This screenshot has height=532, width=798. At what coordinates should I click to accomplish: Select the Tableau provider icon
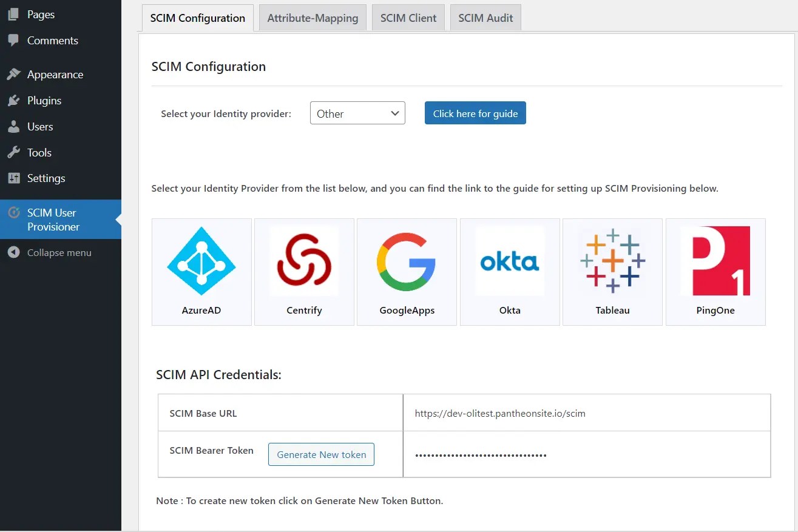coord(612,271)
